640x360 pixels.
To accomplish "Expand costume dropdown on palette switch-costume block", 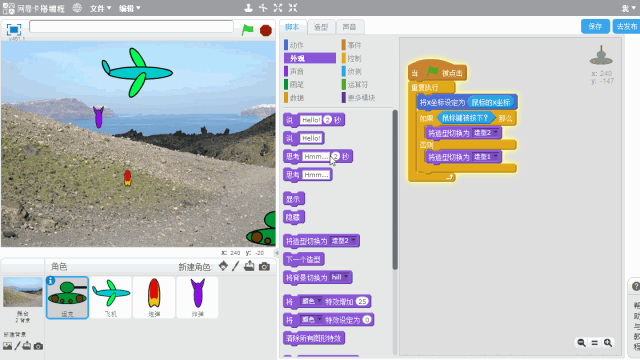I will pyautogui.click(x=353, y=240).
